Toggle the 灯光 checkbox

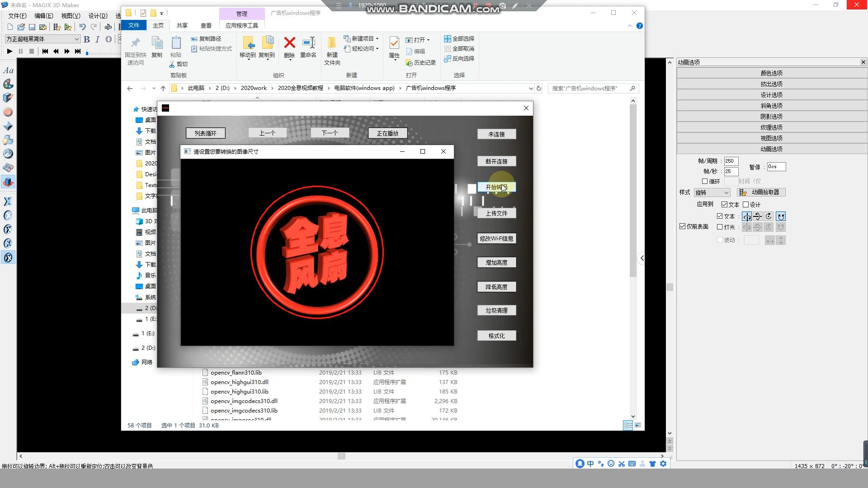tap(720, 227)
